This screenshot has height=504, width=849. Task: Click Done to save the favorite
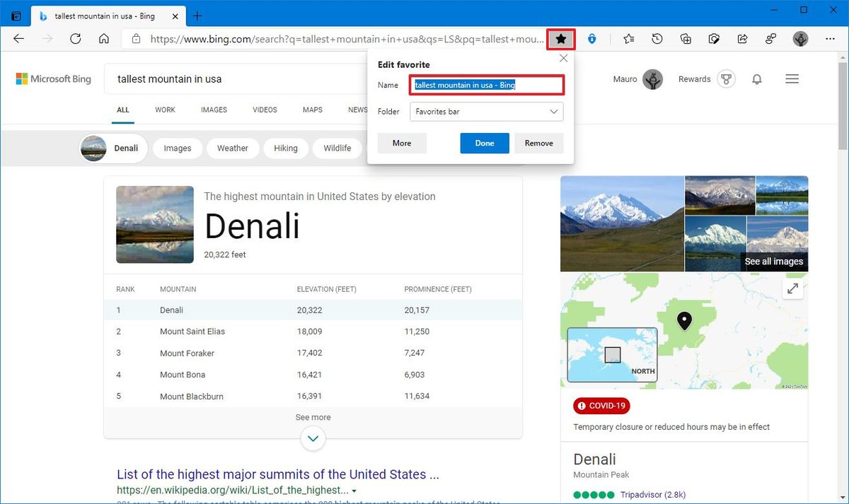click(484, 143)
